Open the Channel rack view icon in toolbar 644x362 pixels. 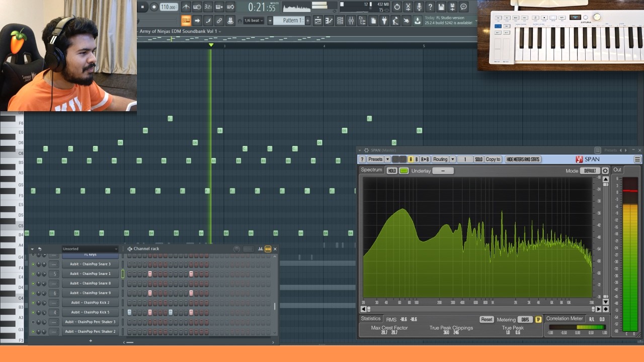pos(340,21)
